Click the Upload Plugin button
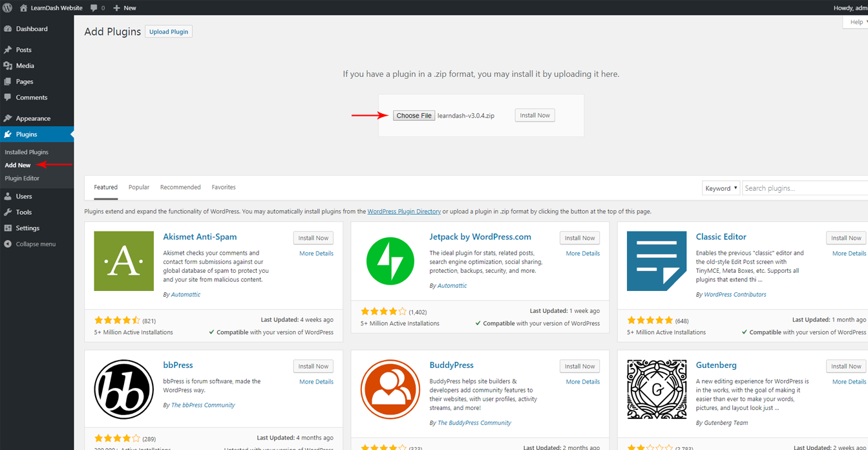This screenshot has height=450, width=868. (x=169, y=32)
